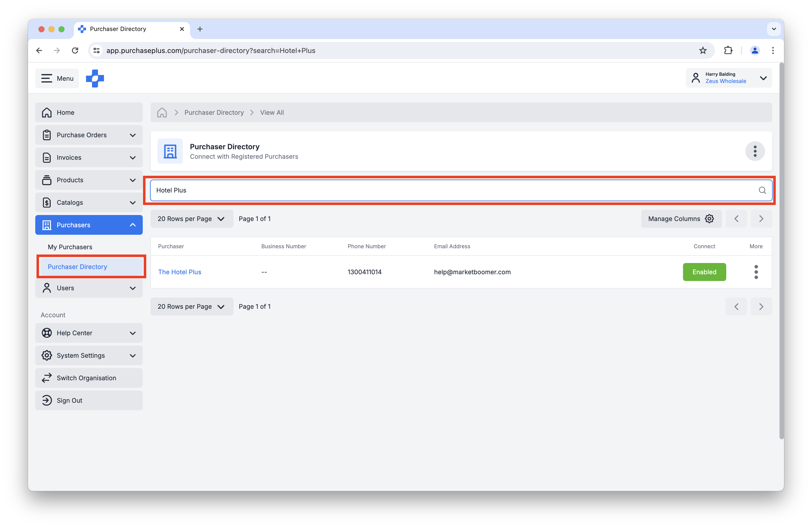Image resolution: width=812 pixels, height=528 pixels.
Task: Open bottom 20 Rows per Page dropdown
Action: (192, 307)
